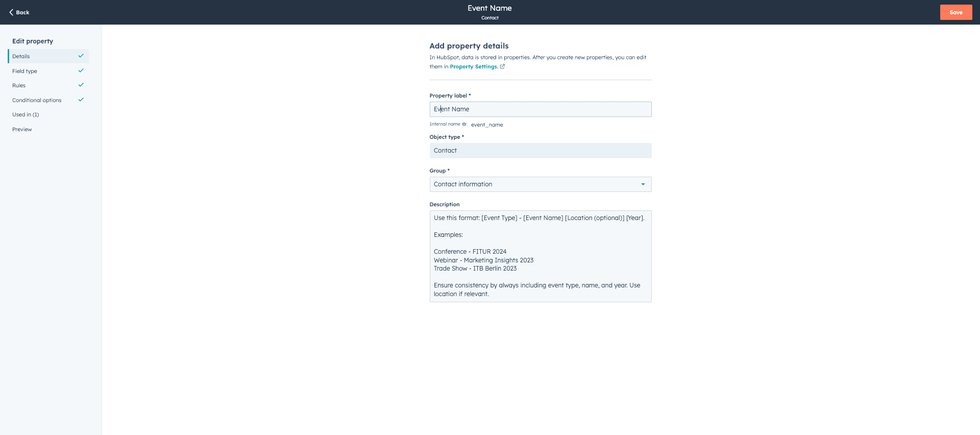
Task: Click the Event Name title in header
Action: point(489,8)
